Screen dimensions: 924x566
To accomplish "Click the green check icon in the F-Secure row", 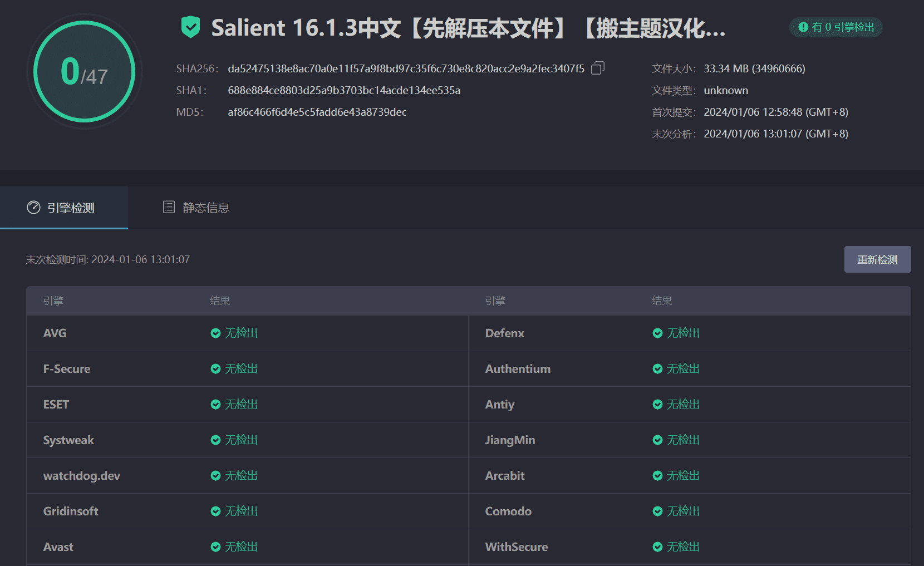I will pos(215,369).
